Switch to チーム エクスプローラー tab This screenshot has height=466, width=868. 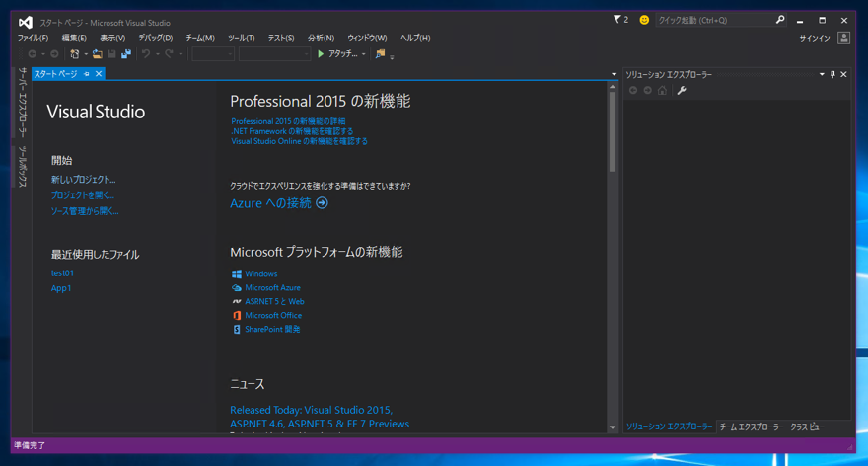coord(752,427)
